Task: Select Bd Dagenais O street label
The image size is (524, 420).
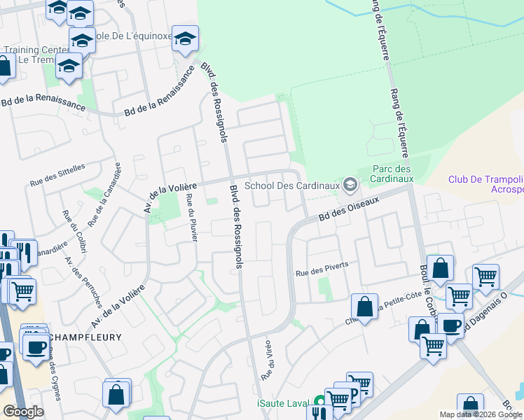Action: [485, 311]
